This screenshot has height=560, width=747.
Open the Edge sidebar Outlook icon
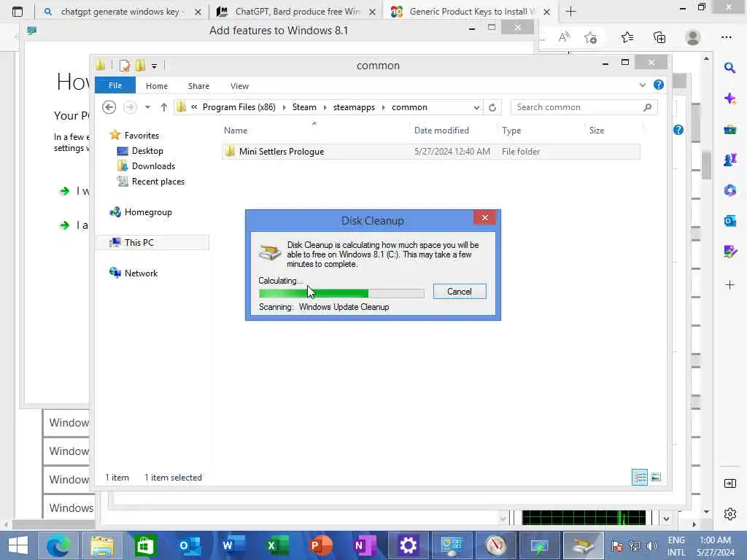click(729, 220)
